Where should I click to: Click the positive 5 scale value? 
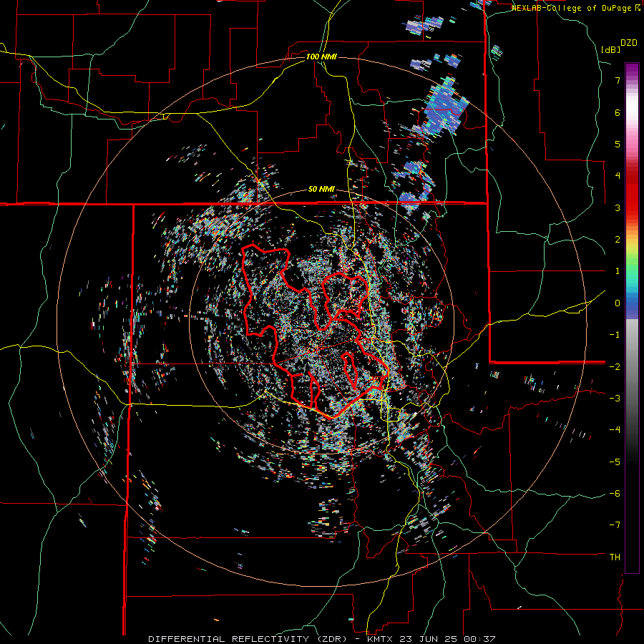tap(618, 144)
